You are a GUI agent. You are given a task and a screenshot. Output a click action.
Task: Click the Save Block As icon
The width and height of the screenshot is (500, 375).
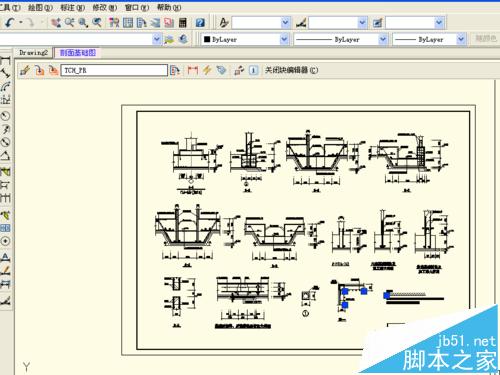pos(53,70)
